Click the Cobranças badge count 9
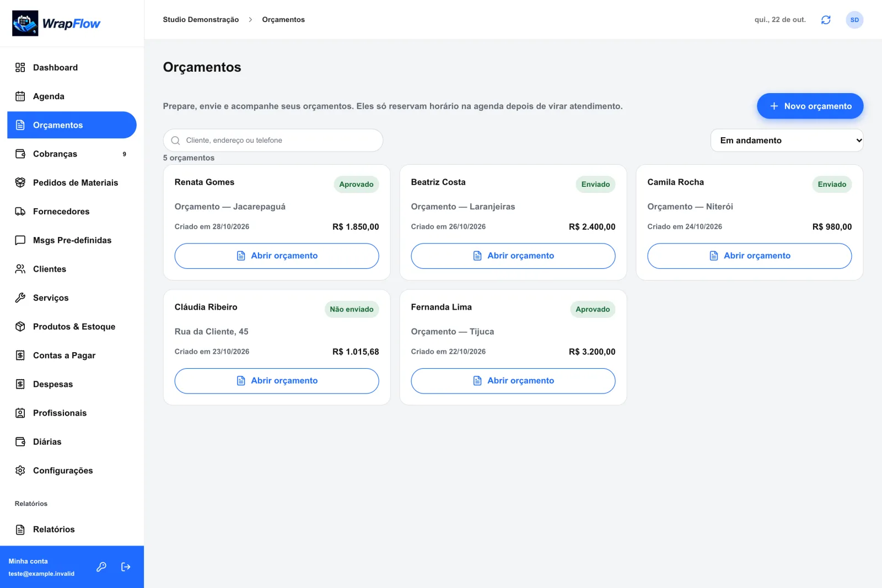Screen dimensions: 882x588 [x=124, y=154]
